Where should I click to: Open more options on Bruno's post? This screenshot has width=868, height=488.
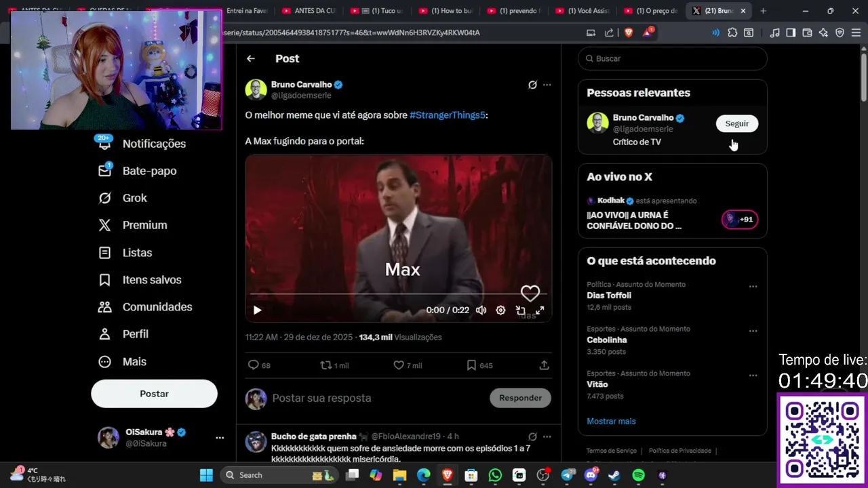(547, 85)
